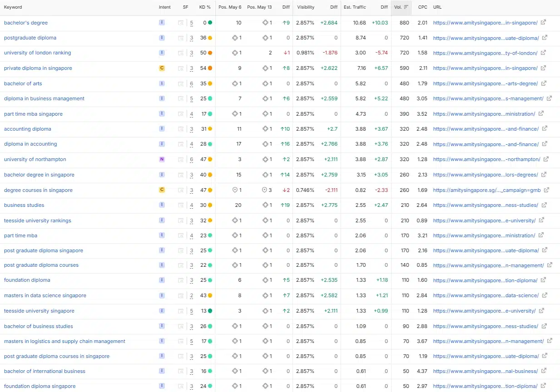View SERP snapshot icon for masters in data science singapore
The width and height of the screenshot is (560, 392).
[x=181, y=295]
